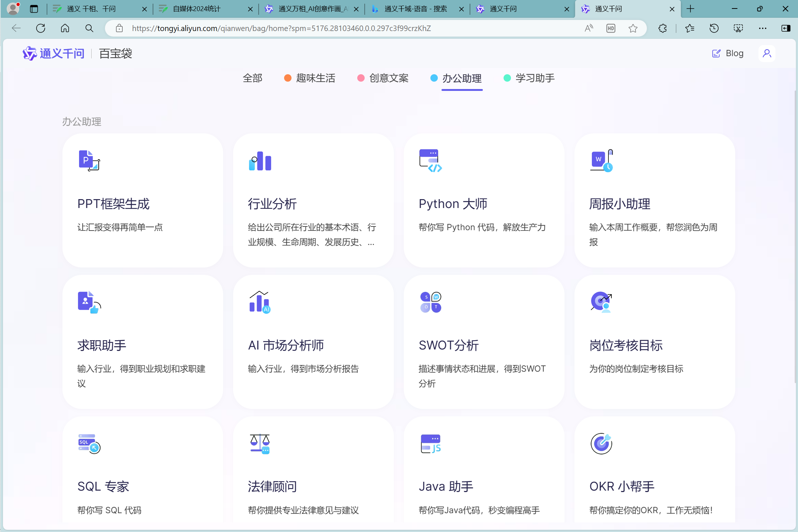Click text 为你的岗位制定考核目标
The height and width of the screenshot is (532, 798).
(x=636, y=369)
